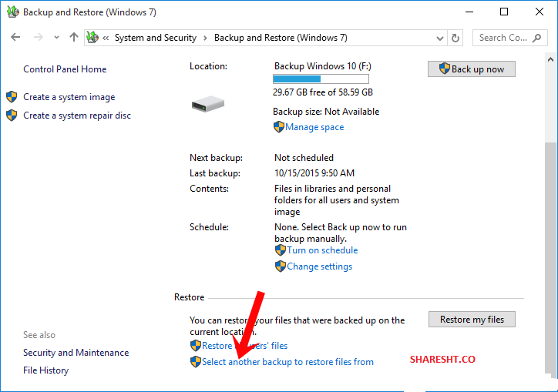Open the recent locations dropdown arrow
This screenshot has height=392, width=558.
[56, 37]
